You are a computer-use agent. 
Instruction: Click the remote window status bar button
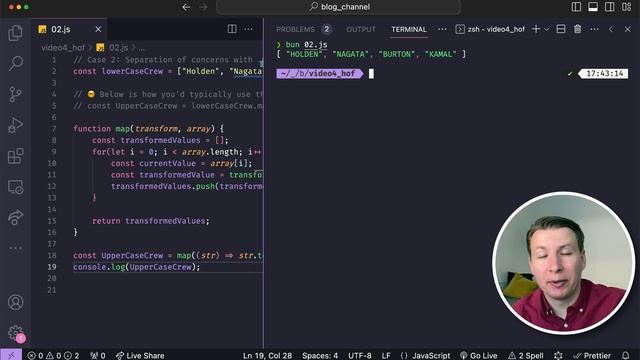[x=11, y=355]
